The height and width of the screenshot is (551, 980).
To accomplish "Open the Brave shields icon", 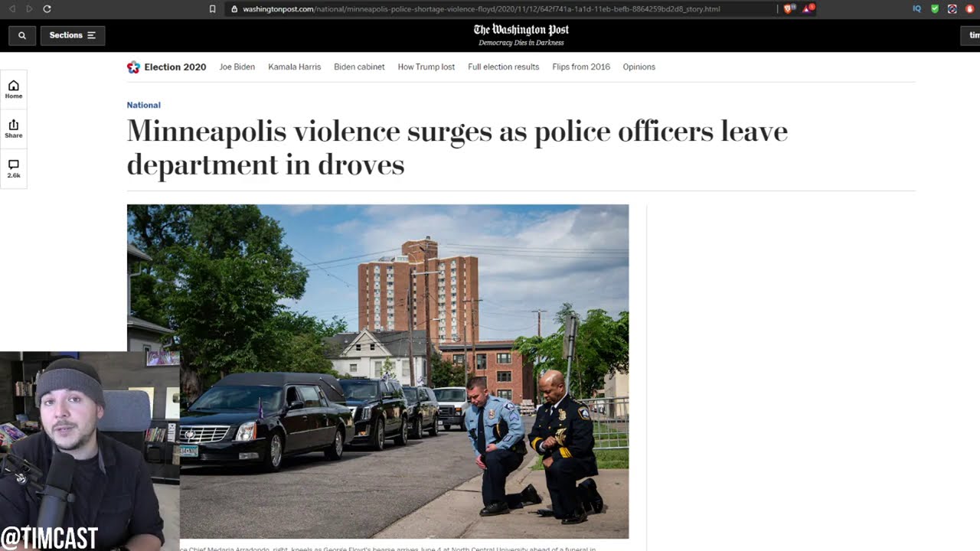I will tap(788, 9).
